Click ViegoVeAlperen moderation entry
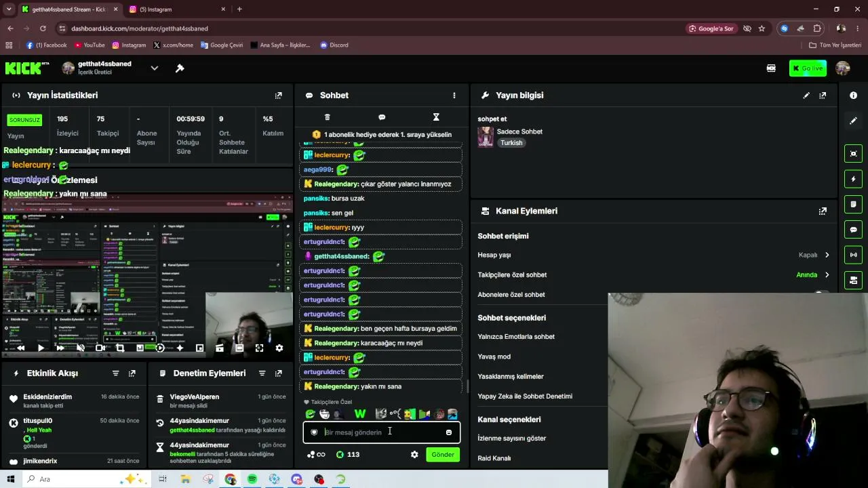Viewport: 868px width, 488px height. [x=220, y=401]
